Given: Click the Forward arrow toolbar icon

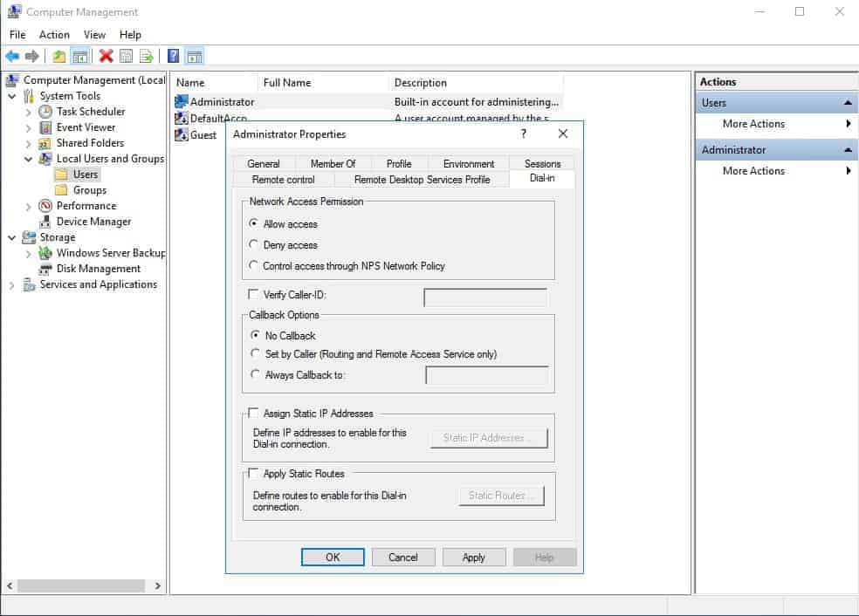Looking at the screenshot, I should 32,56.
